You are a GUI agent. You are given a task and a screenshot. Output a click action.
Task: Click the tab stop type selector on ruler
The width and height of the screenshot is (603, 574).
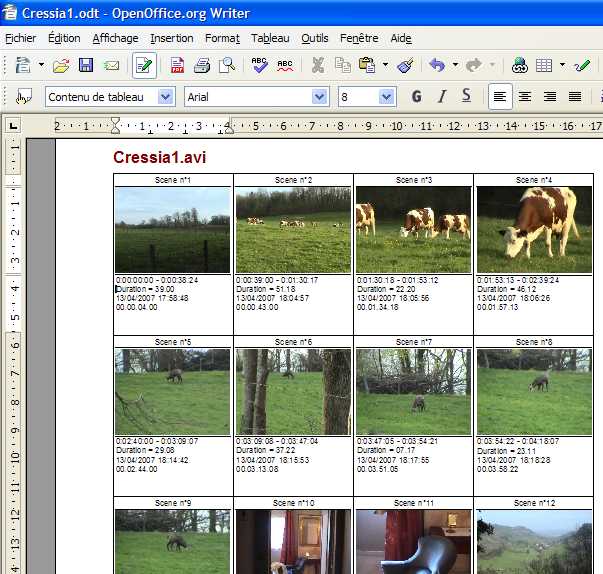[x=13, y=126]
